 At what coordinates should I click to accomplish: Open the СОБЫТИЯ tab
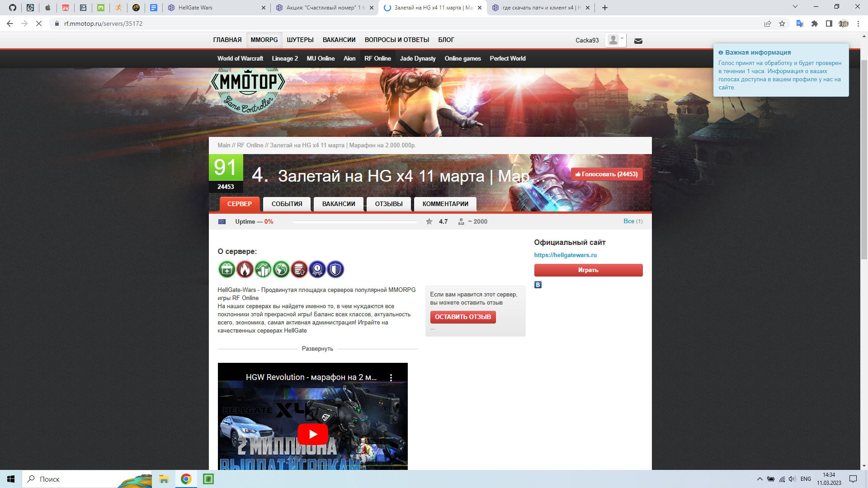click(287, 204)
